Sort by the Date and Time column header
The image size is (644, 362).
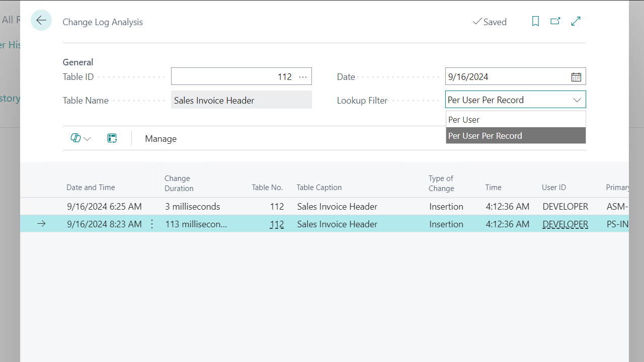click(91, 187)
